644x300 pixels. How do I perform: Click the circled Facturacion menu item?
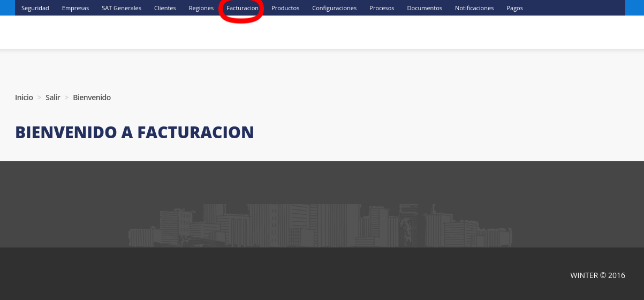coord(242,8)
